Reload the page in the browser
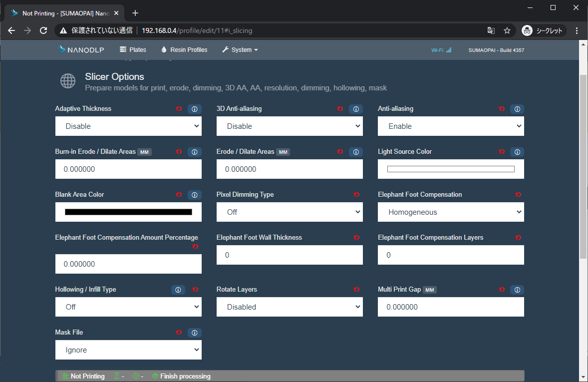The width and height of the screenshot is (588, 382). (43, 31)
